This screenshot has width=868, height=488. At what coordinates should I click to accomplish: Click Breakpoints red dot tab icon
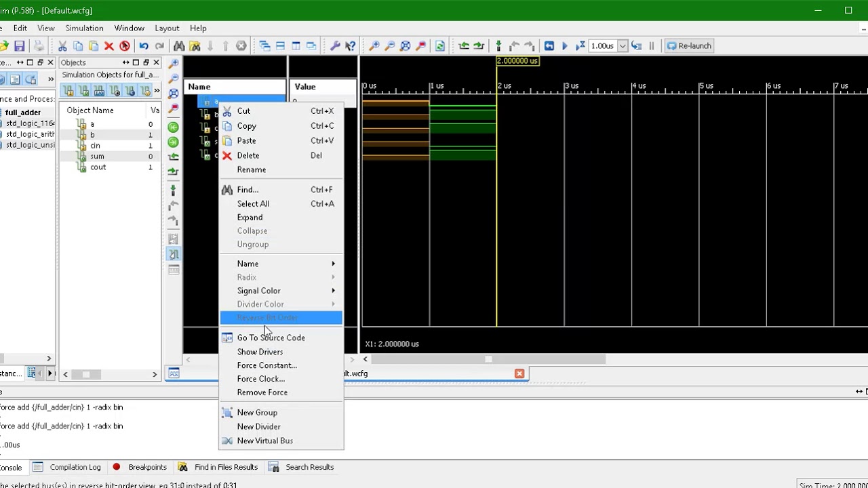(117, 467)
